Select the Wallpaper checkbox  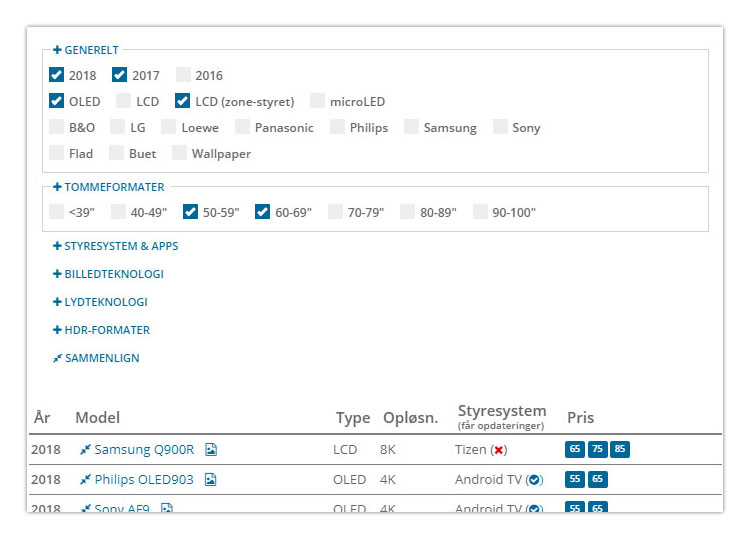click(179, 152)
